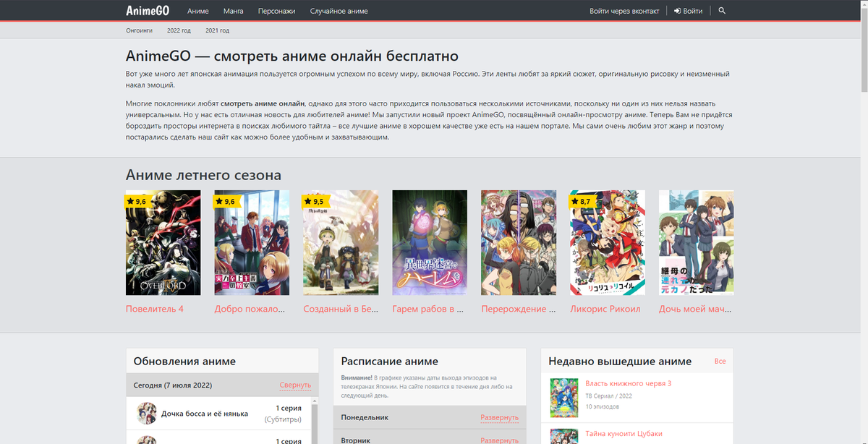The width and height of the screenshot is (868, 444).
Task: Open the Созданный в Бездне poster
Action: pos(341,242)
